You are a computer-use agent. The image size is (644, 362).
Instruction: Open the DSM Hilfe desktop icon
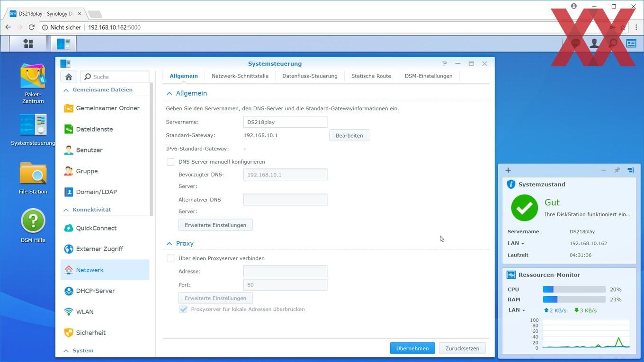coord(33,226)
